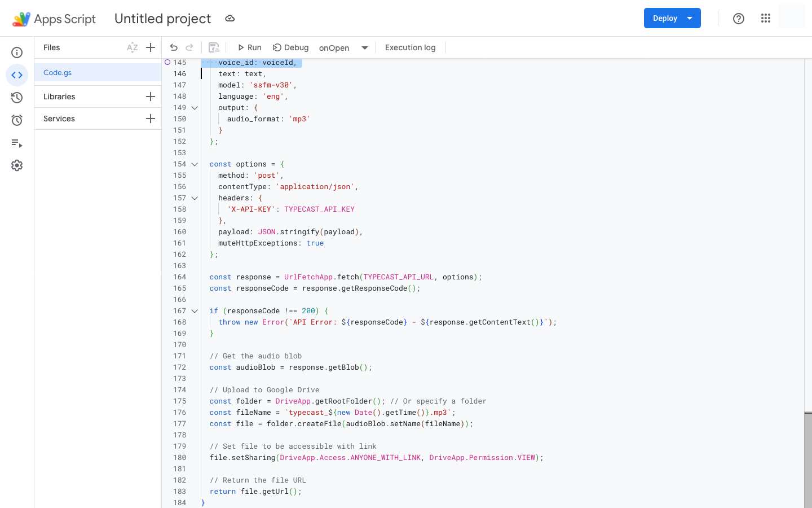Undo the last edit

coord(174,47)
